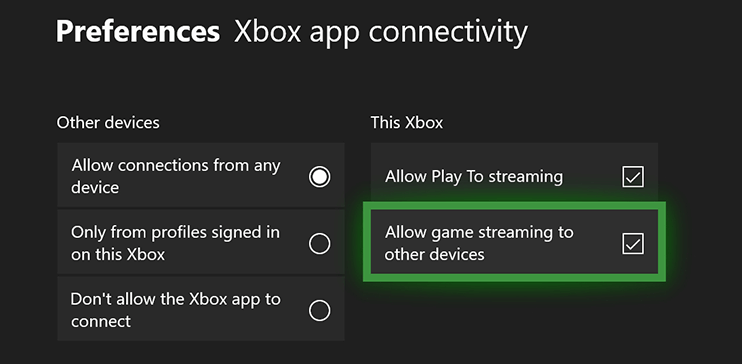Uncheck the Allow Play To streaming checkbox

[633, 177]
